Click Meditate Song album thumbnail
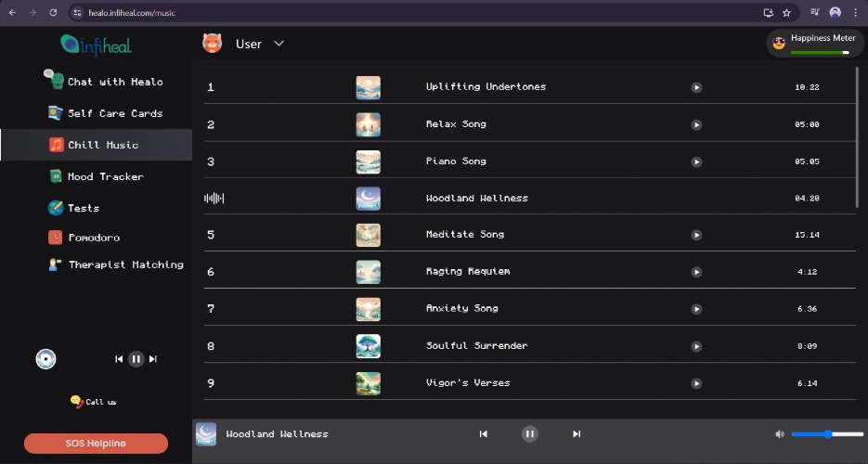This screenshot has width=868, height=464. [369, 235]
